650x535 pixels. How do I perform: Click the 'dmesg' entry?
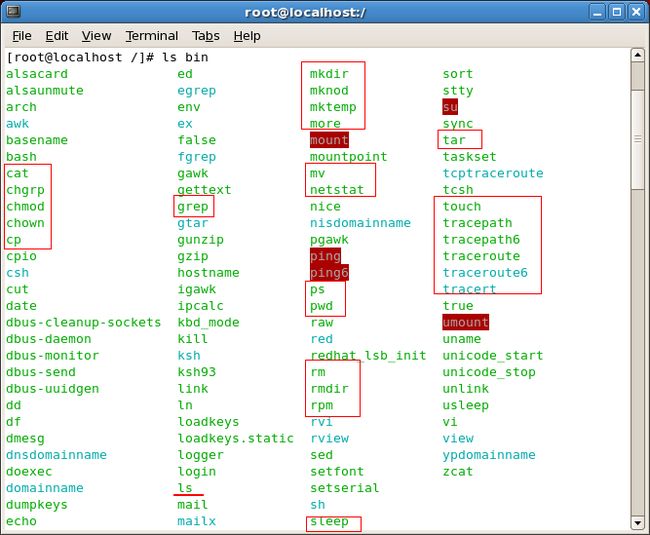25,438
